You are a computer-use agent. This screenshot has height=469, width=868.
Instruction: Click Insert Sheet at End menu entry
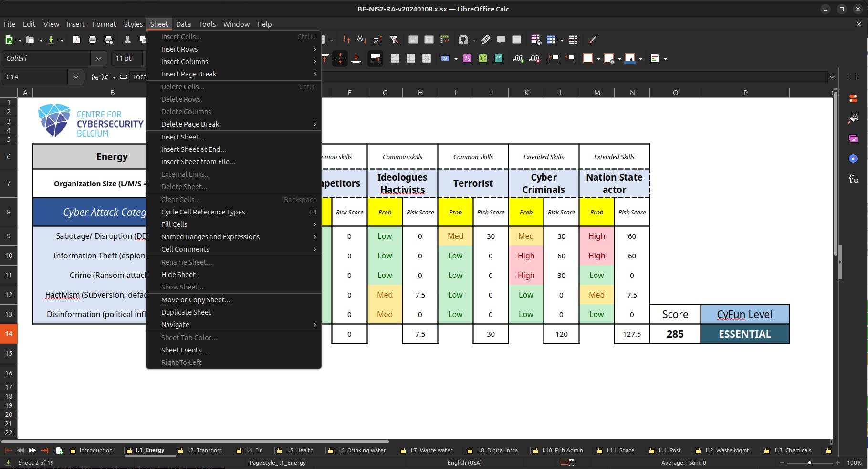tap(193, 149)
